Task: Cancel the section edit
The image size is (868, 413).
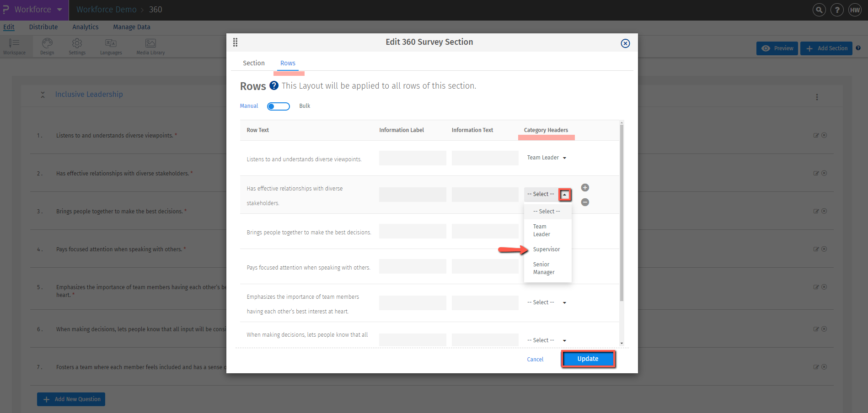Action: [535, 360]
